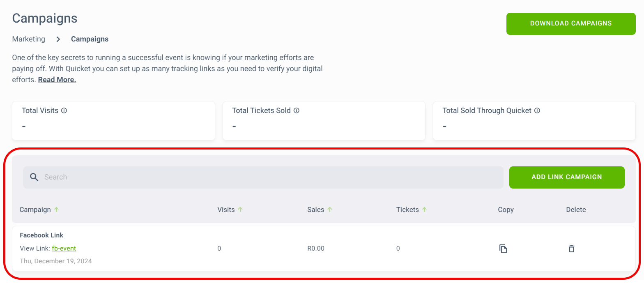This screenshot has width=644, height=290.
Task: Focus the campaign Search field
Action: [x=263, y=177]
